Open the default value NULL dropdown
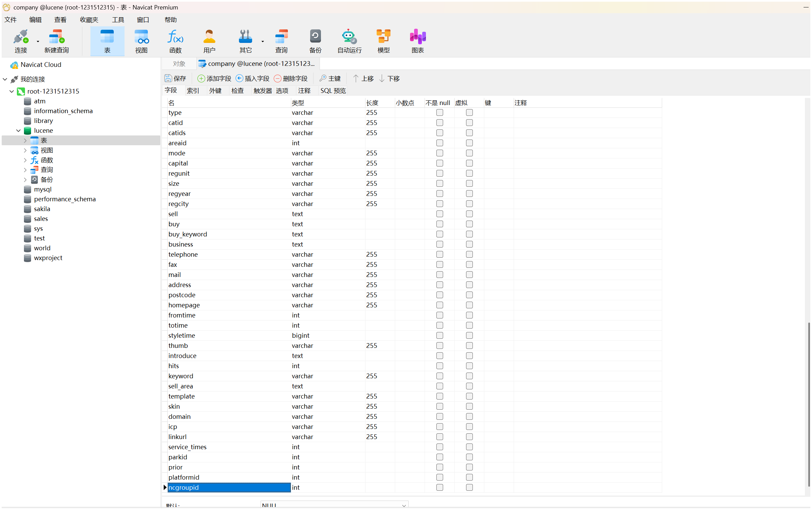The width and height of the screenshot is (812, 510). click(x=404, y=505)
